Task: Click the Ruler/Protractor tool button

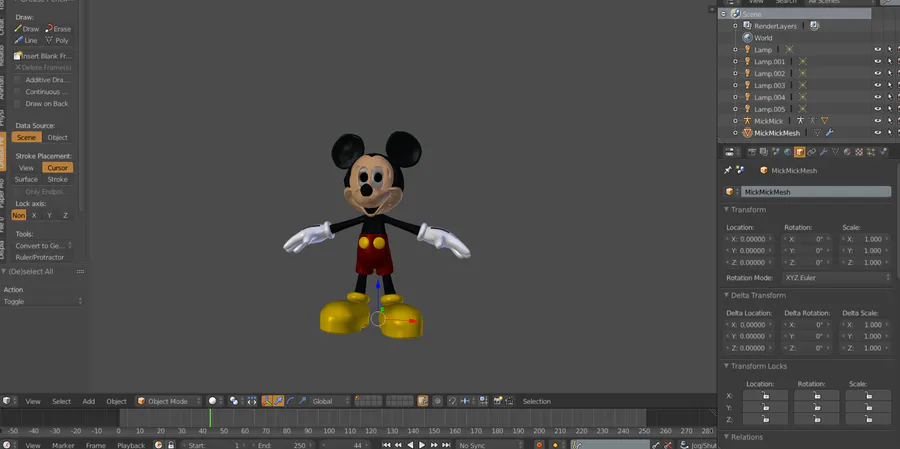Action: click(x=40, y=257)
